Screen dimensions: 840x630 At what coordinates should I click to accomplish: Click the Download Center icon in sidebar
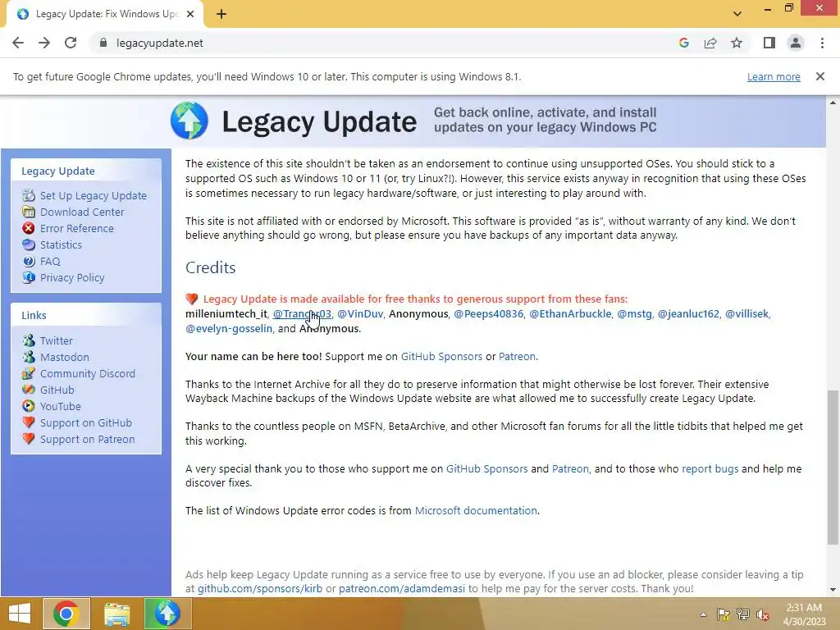(x=29, y=212)
